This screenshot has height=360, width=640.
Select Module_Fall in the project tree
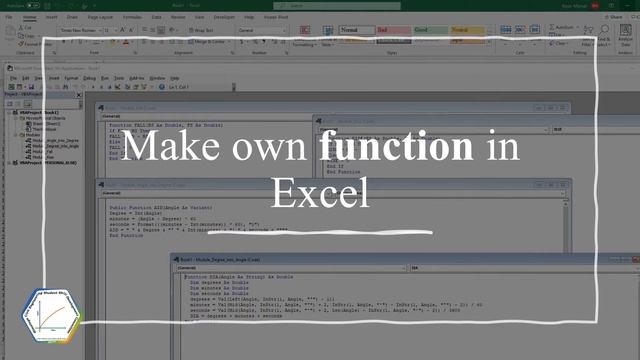39,151
